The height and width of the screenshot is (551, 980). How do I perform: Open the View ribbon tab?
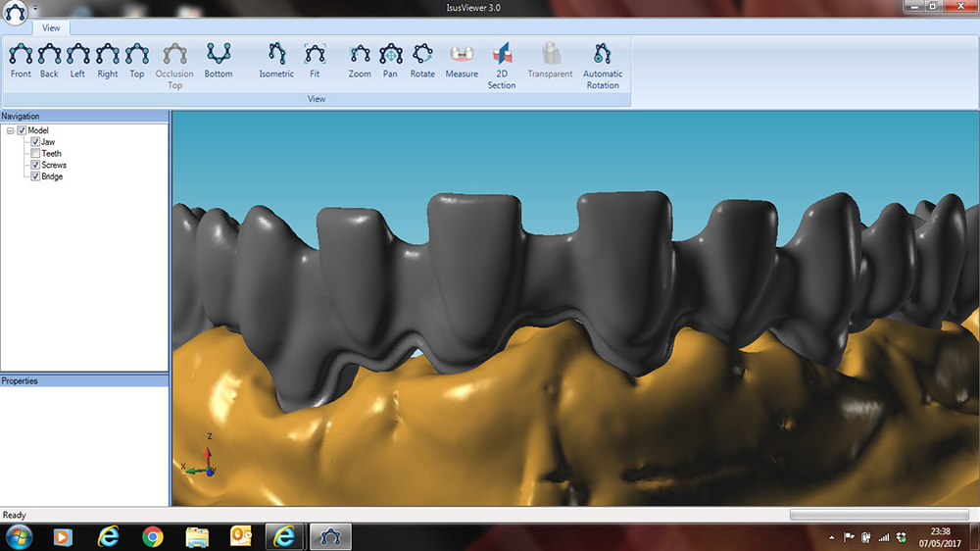(51, 28)
